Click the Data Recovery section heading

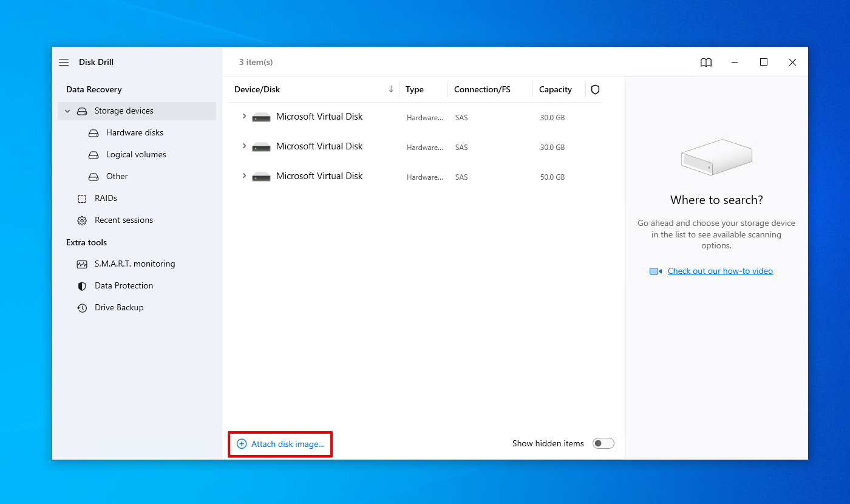click(x=94, y=89)
